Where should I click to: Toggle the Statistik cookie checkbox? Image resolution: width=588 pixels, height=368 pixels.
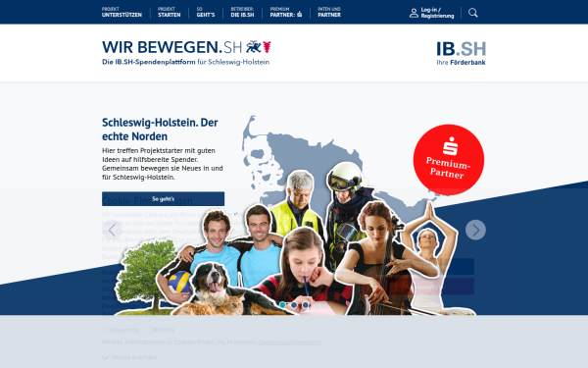coord(148,330)
